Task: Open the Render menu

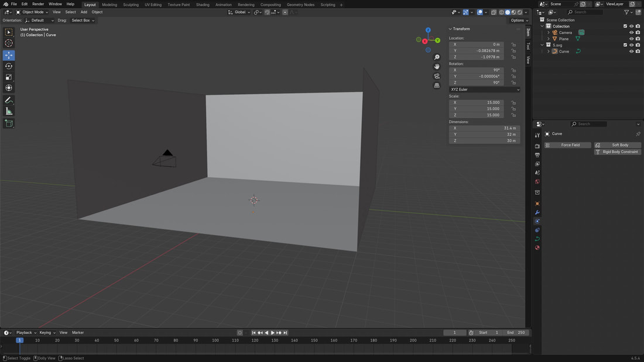Action: [x=38, y=4]
